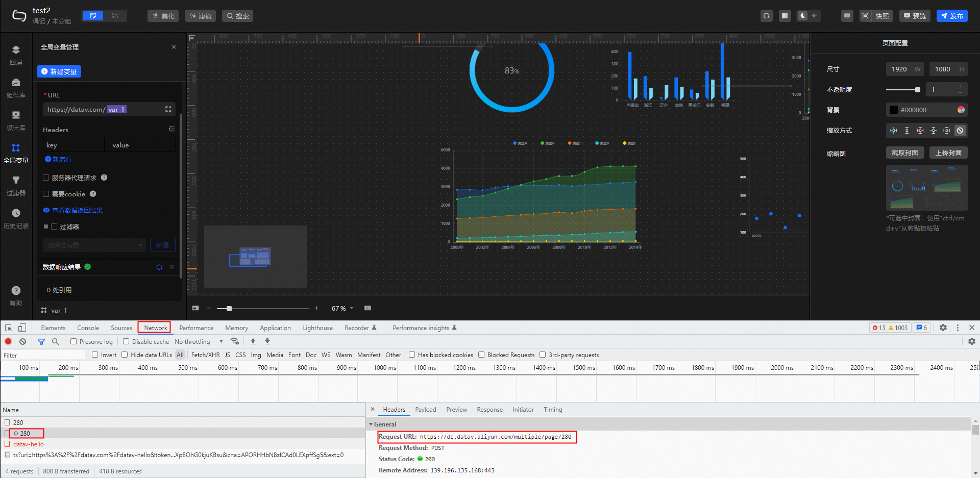Click the 帮助 help icon
This screenshot has height=478, width=980.
click(x=16, y=291)
